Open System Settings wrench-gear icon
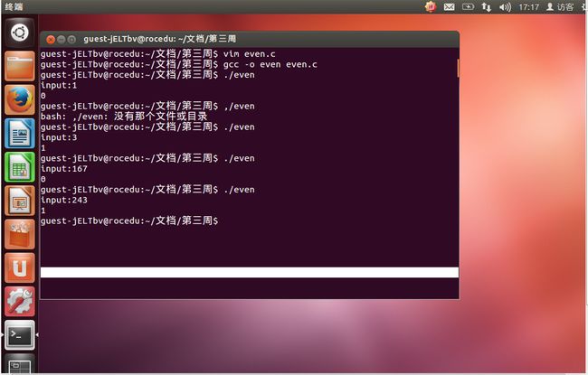Image resolution: width=588 pixels, height=375 pixels. [x=20, y=302]
